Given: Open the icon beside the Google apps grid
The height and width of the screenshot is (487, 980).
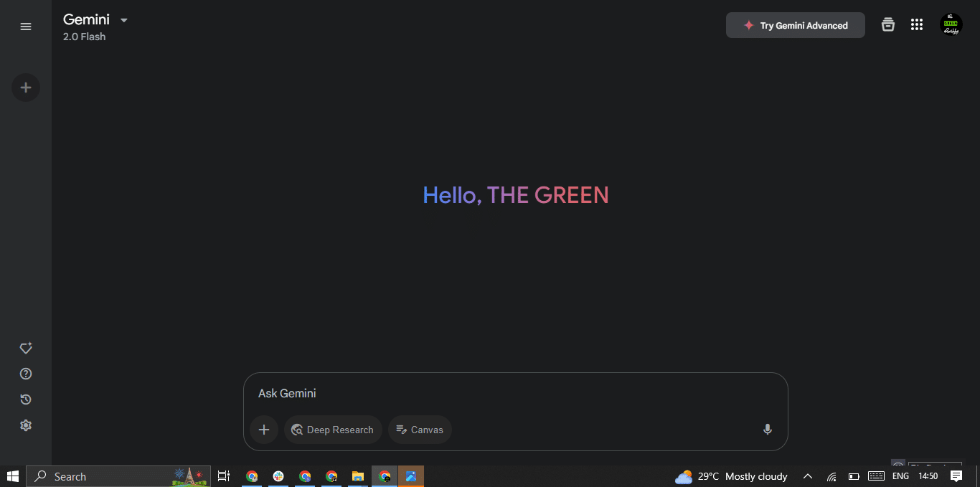Looking at the screenshot, I should pos(888,25).
